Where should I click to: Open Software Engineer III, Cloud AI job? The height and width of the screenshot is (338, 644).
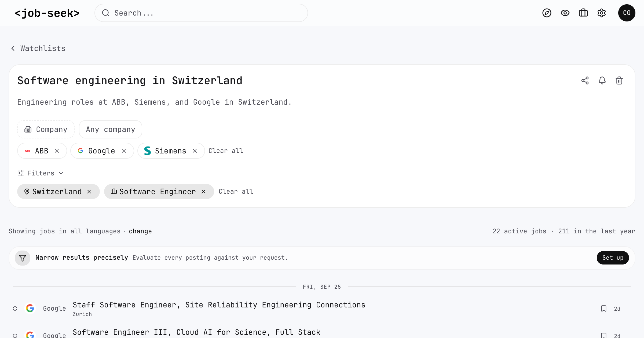(x=196, y=332)
